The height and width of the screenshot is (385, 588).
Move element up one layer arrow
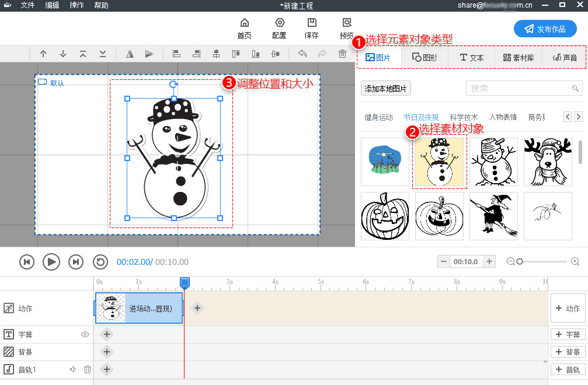[43, 54]
